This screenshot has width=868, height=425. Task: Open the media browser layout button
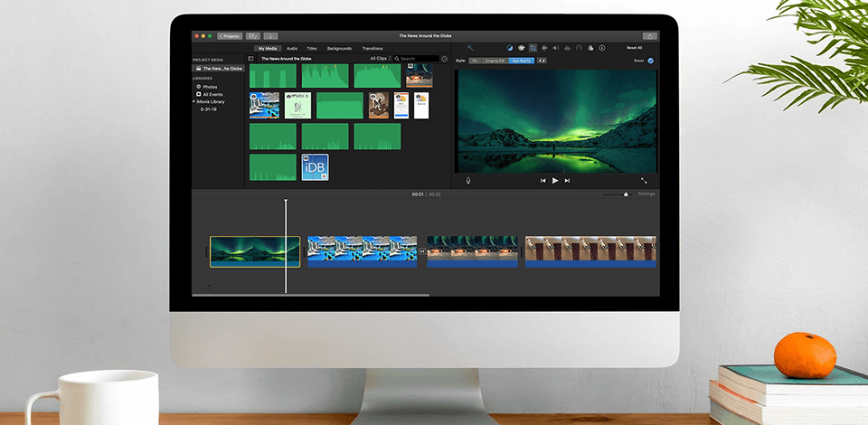(x=253, y=36)
